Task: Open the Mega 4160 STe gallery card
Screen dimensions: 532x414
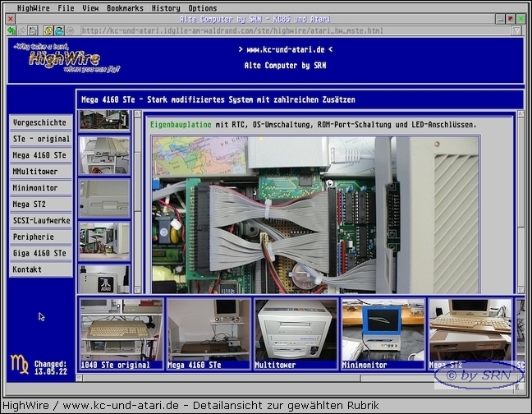Action: tap(209, 334)
